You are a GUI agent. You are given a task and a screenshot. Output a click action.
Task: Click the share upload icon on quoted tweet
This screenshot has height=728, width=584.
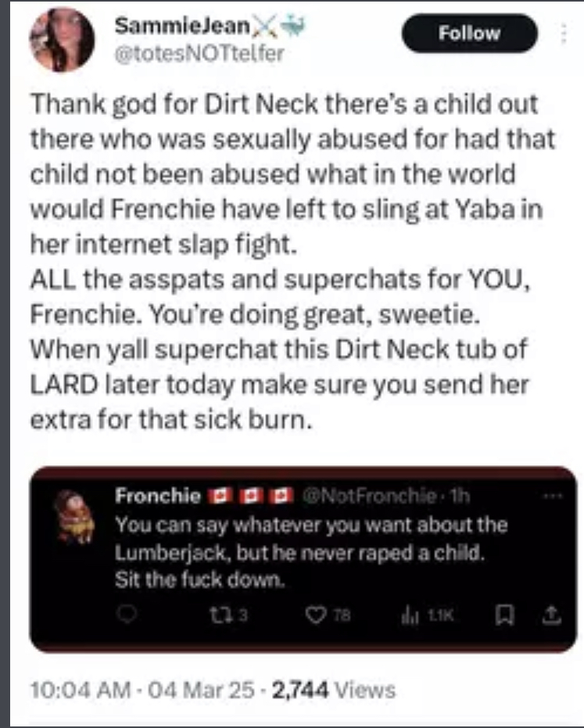[551, 615]
